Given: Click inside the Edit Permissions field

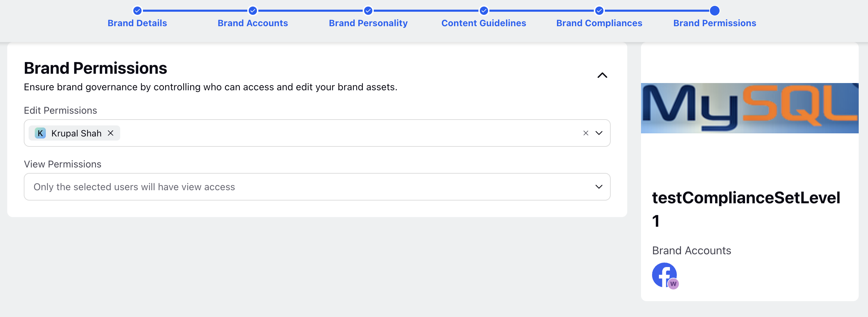Looking at the screenshot, I should (x=317, y=133).
